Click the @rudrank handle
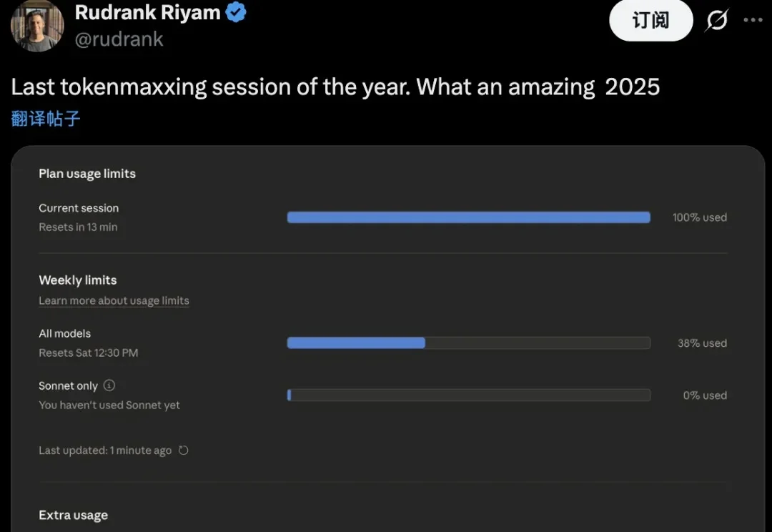Screen dimensions: 772x532 pyautogui.click(x=119, y=39)
